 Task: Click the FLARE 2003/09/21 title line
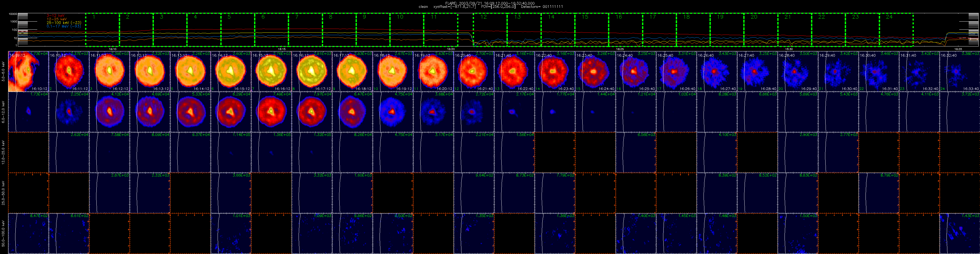[490, 3]
